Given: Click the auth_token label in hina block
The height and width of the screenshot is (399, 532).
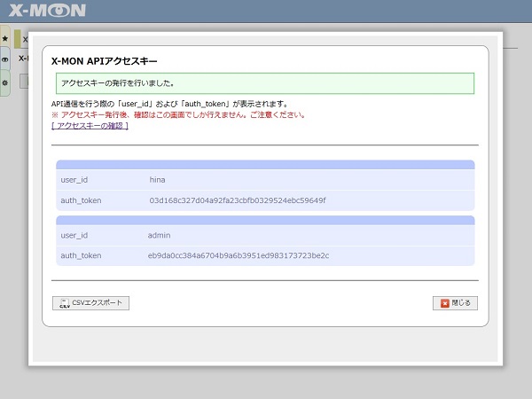Looking at the screenshot, I should tap(81, 200).
